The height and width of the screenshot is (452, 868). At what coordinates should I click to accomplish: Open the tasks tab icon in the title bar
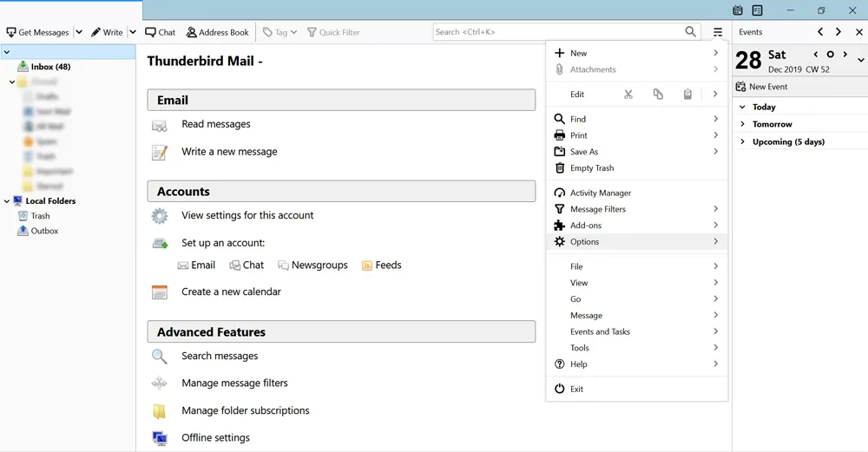pyautogui.click(x=757, y=10)
